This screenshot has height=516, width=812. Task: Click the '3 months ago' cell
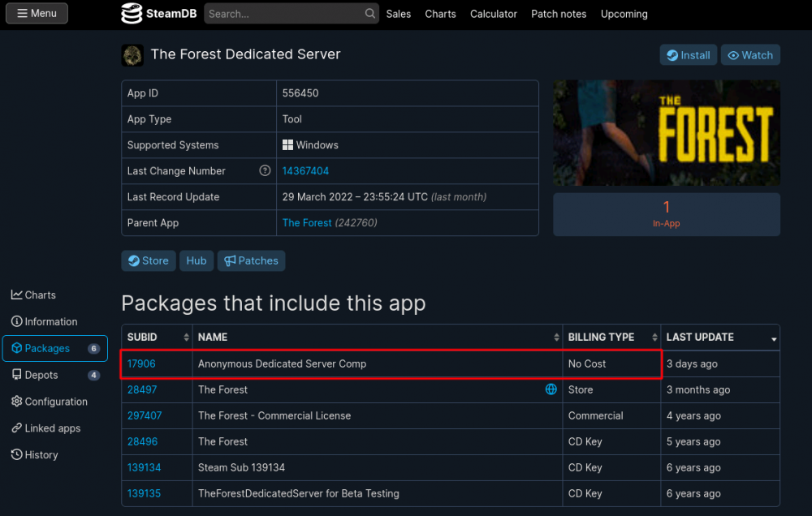(720, 389)
